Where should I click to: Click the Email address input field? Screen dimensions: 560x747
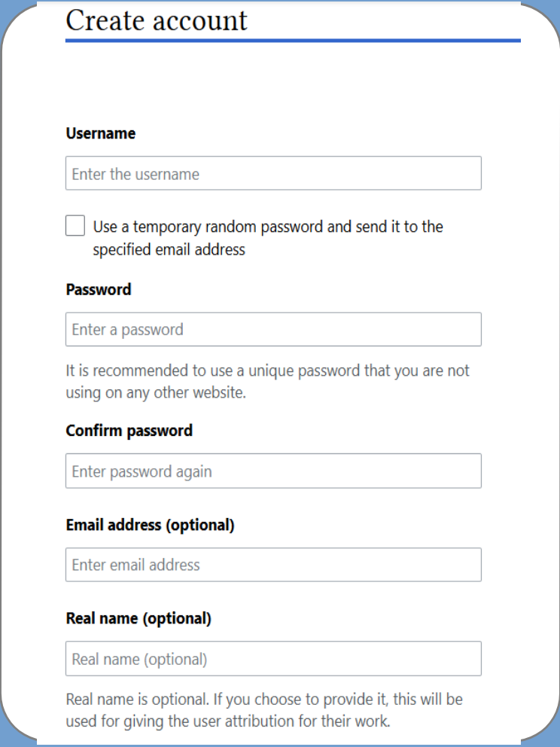(x=273, y=565)
